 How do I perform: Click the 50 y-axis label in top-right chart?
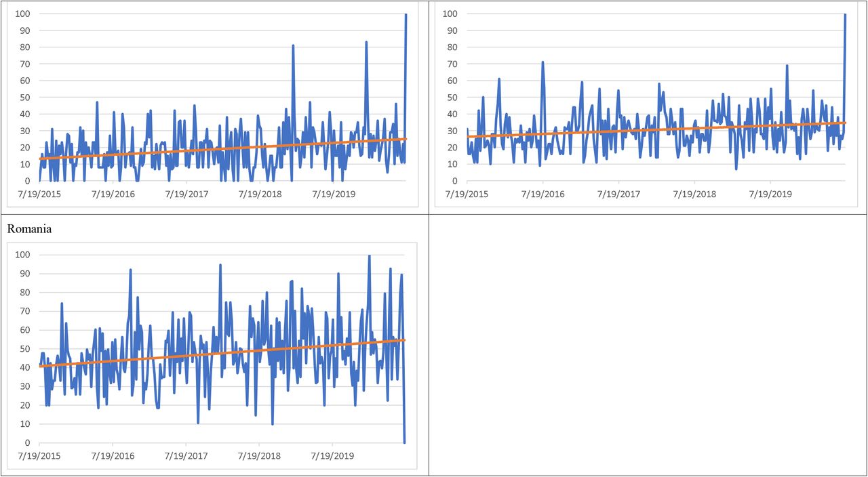point(454,97)
